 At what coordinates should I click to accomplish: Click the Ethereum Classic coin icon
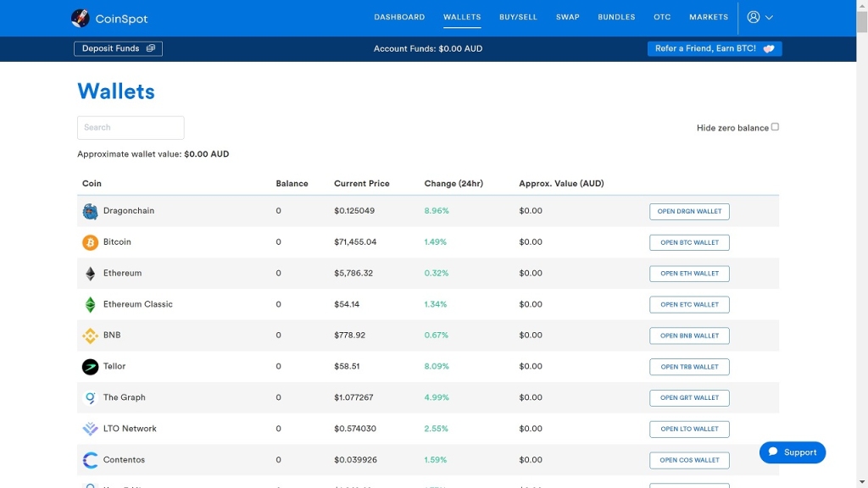point(90,304)
